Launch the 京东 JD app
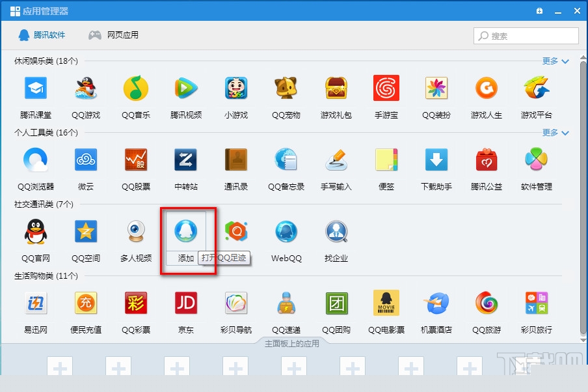588x392 pixels. click(x=186, y=303)
